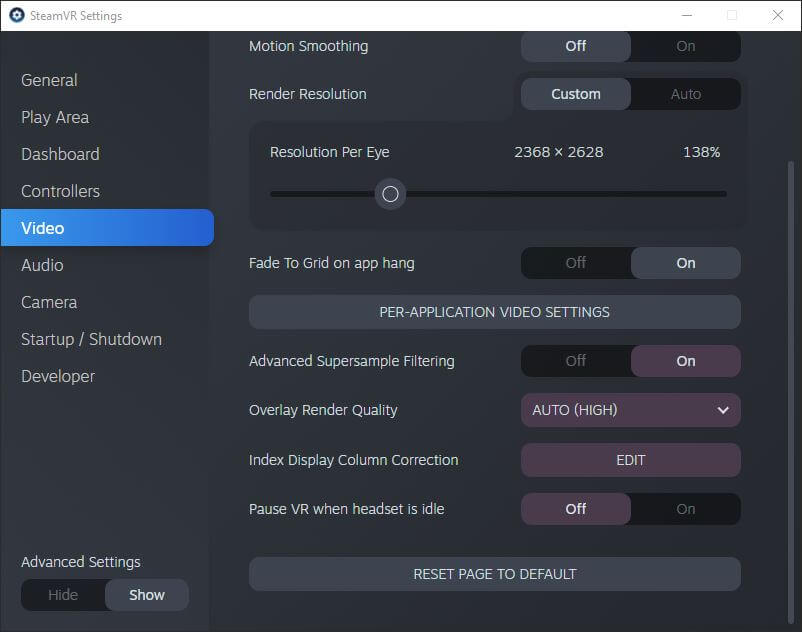The height and width of the screenshot is (632, 802).
Task: Click the Resolution Per Eye slider handle
Action: (390, 194)
